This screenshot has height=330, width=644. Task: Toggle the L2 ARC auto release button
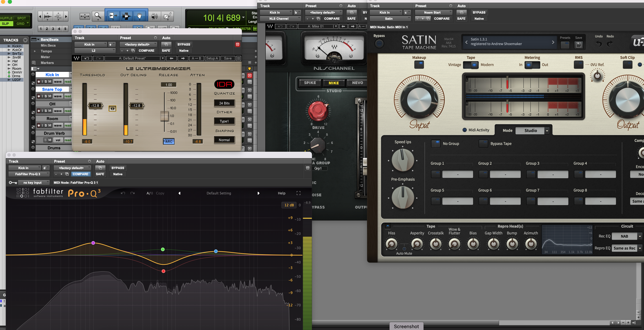169,142
